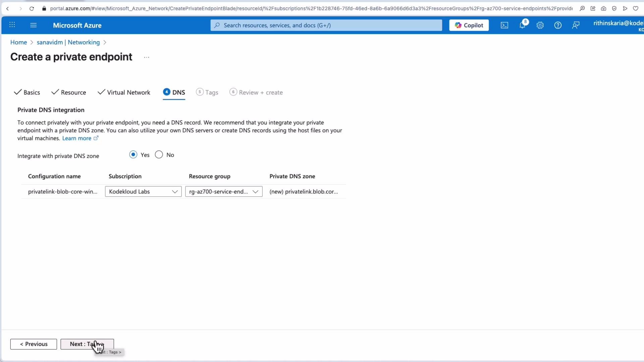Click the browser heart favorite icon

tap(636, 9)
